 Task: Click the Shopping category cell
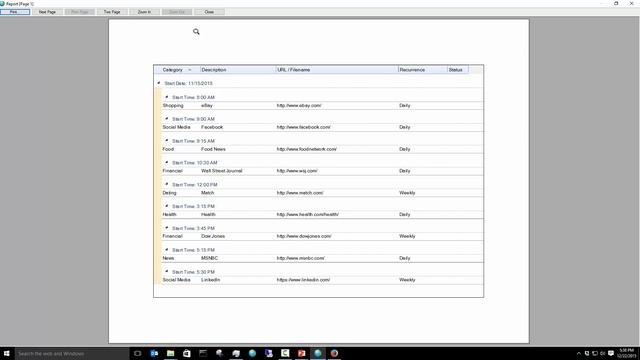tap(173, 105)
